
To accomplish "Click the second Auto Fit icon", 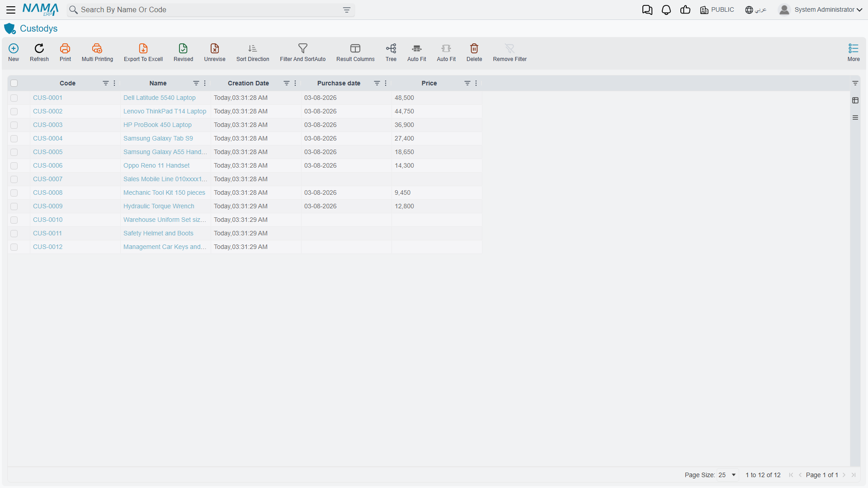I will 446,48.
